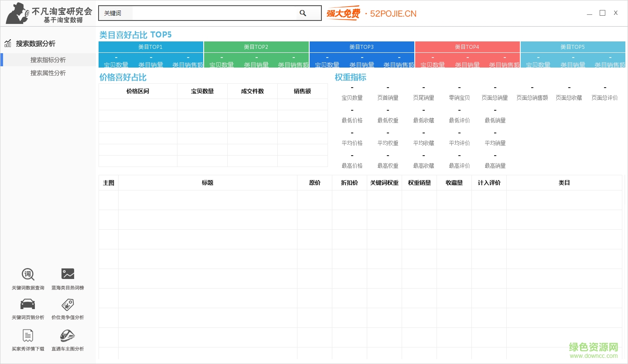This screenshot has width=628, height=364.
Task: Click the green 类目TOP2 header tile
Action: tap(256, 47)
